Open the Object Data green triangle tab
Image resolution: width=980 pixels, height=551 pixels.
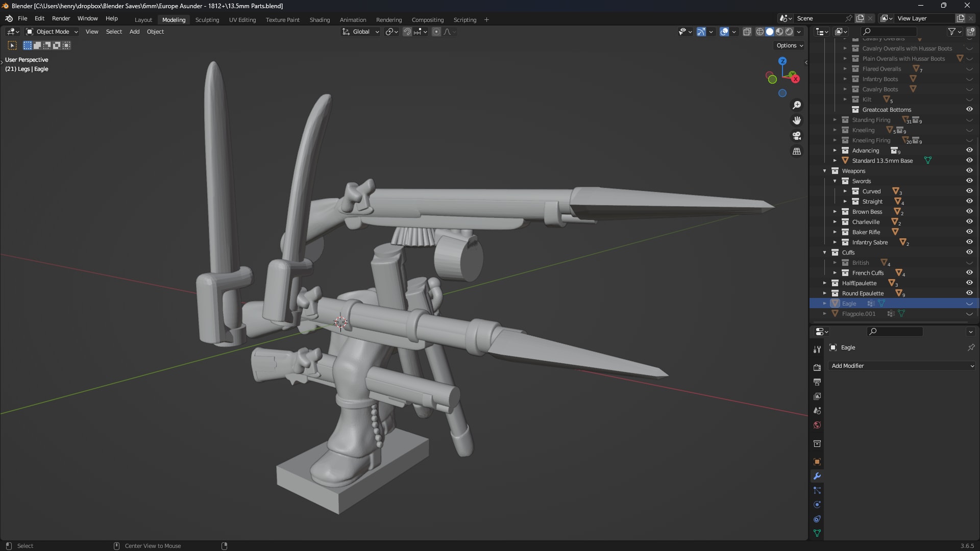click(817, 533)
